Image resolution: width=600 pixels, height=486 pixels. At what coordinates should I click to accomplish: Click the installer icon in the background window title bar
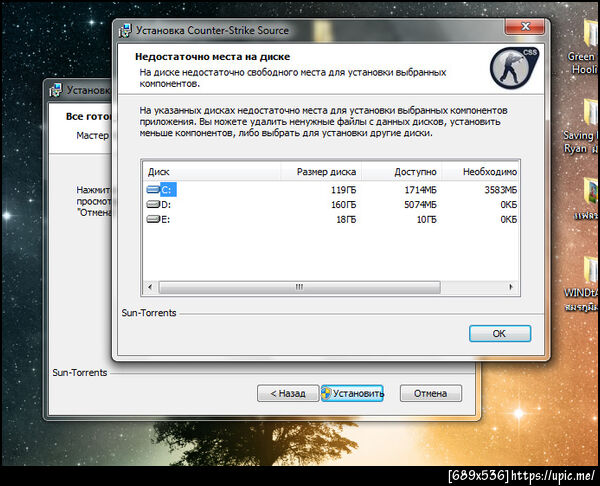point(56,90)
